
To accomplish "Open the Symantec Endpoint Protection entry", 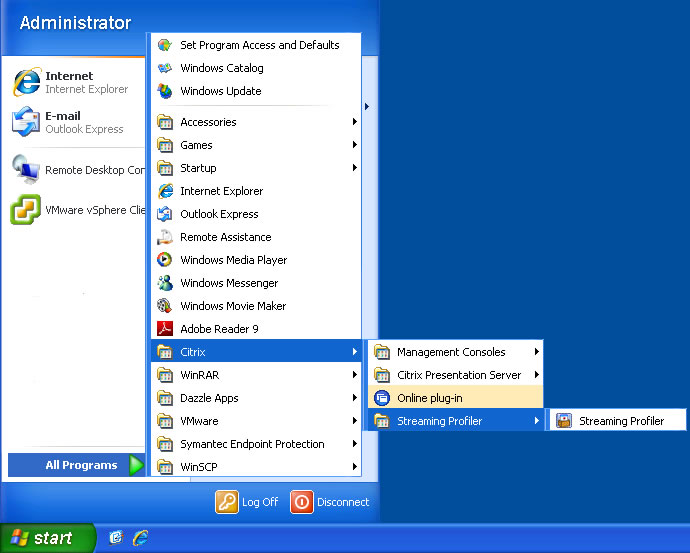I will coord(256,444).
